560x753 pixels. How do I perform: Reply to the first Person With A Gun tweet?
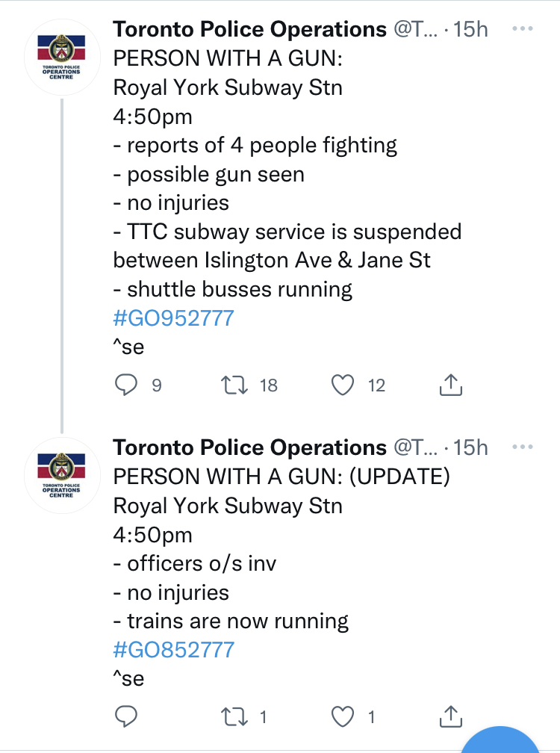click(127, 385)
